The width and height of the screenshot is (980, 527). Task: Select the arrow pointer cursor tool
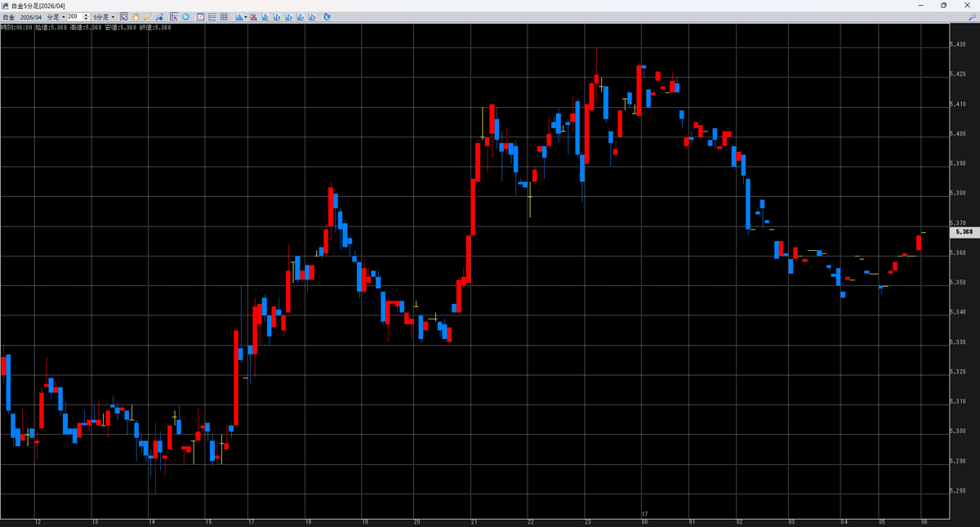[124, 16]
